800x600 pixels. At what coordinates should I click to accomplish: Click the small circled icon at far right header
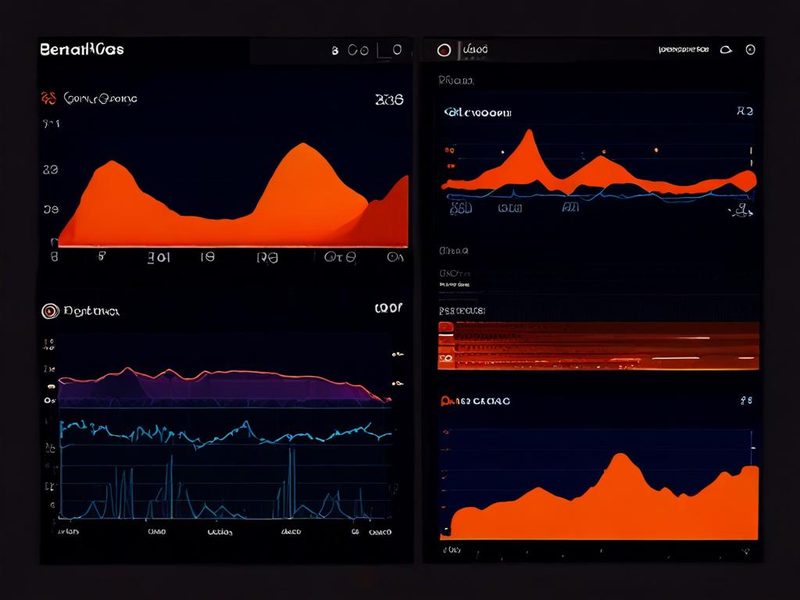[750, 49]
